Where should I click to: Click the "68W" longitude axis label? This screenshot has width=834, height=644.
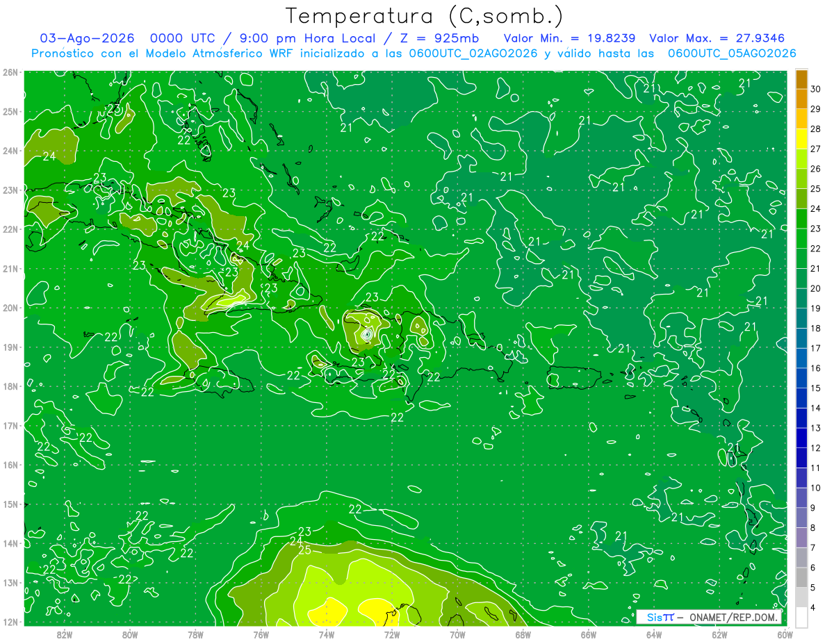tap(523, 634)
